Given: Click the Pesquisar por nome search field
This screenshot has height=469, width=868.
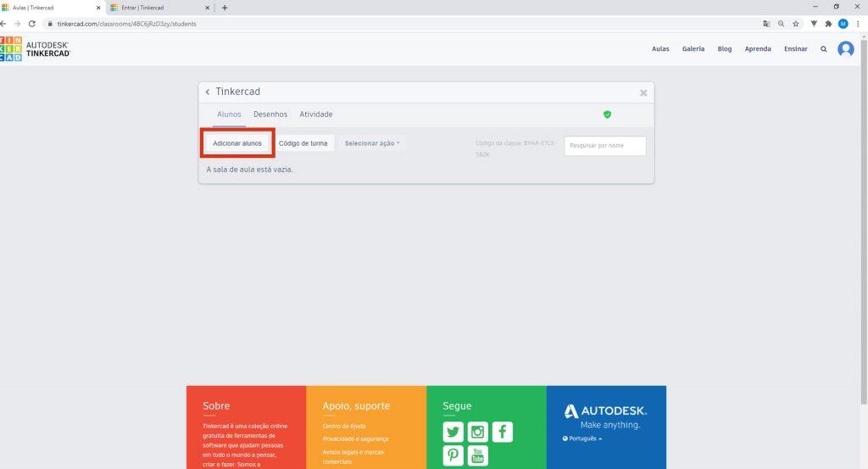Looking at the screenshot, I should coord(605,146).
